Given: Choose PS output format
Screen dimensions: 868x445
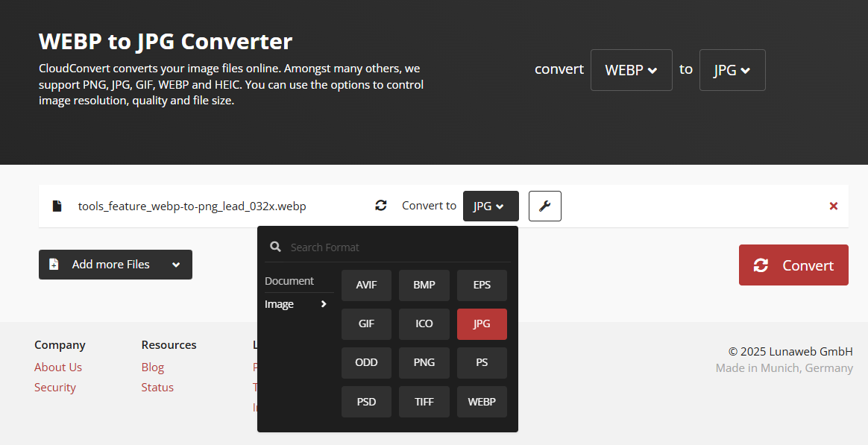Looking at the screenshot, I should tap(482, 362).
